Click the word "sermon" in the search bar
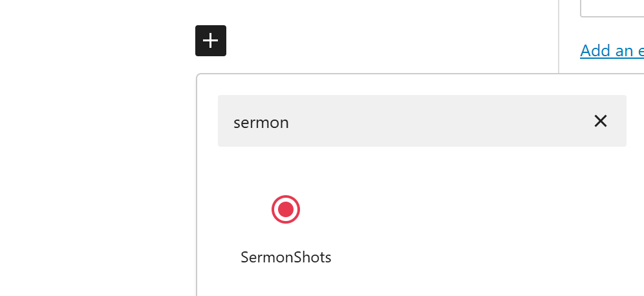This screenshot has height=296, width=644. (x=261, y=122)
